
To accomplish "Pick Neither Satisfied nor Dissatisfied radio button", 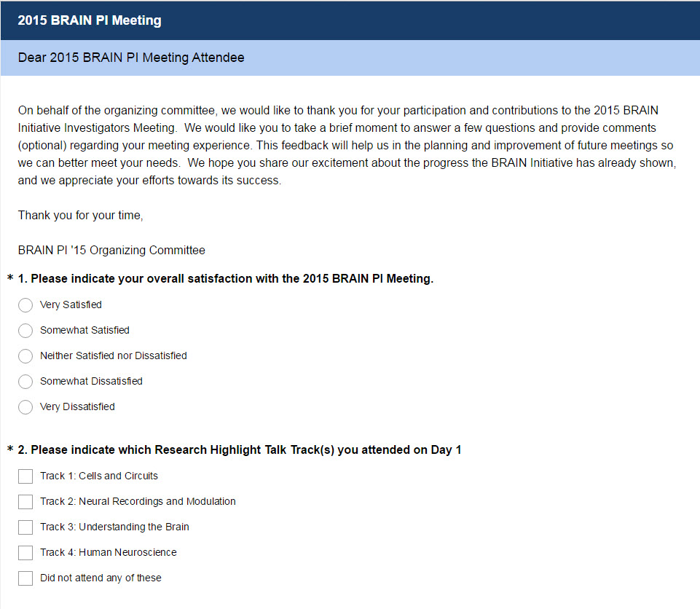I will [25, 356].
